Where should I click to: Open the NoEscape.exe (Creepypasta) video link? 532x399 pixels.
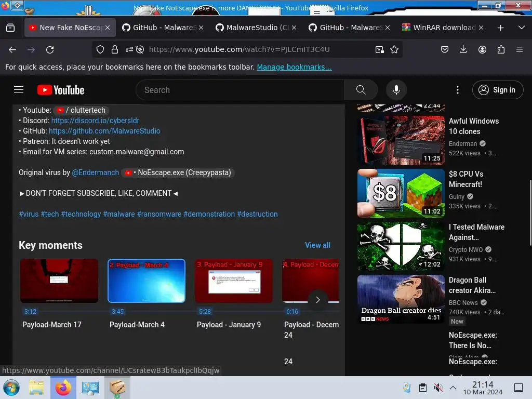point(178,172)
